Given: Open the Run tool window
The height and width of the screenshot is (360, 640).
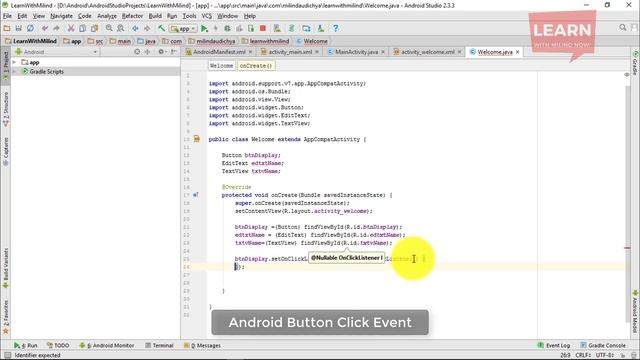Looking at the screenshot, I should tap(26, 345).
